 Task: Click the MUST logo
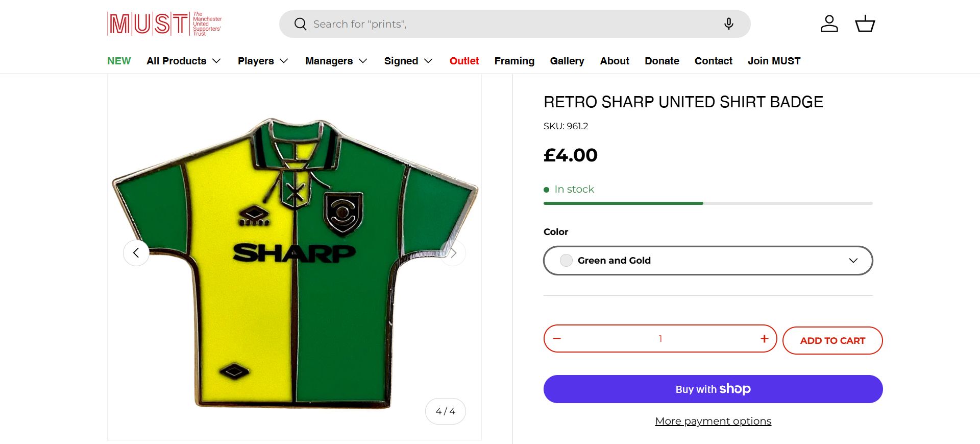[x=164, y=24]
